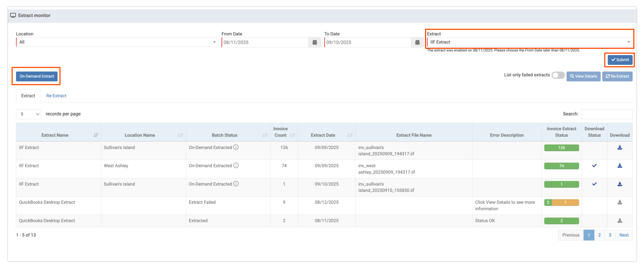Expand the Location dropdown
Viewport: 644px width, 268px height.
[x=117, y=42]
